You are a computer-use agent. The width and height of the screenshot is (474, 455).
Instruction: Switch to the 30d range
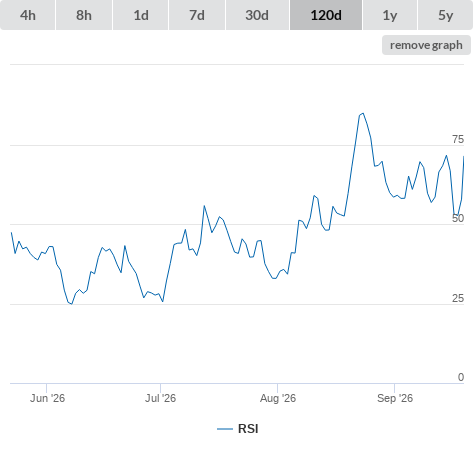[257, 15]
